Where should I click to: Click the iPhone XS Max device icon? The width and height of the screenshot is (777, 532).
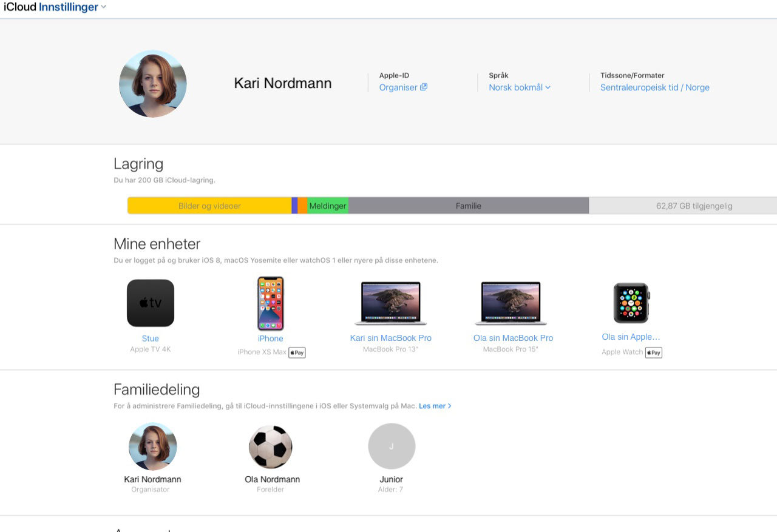click(x=271, y=303)
